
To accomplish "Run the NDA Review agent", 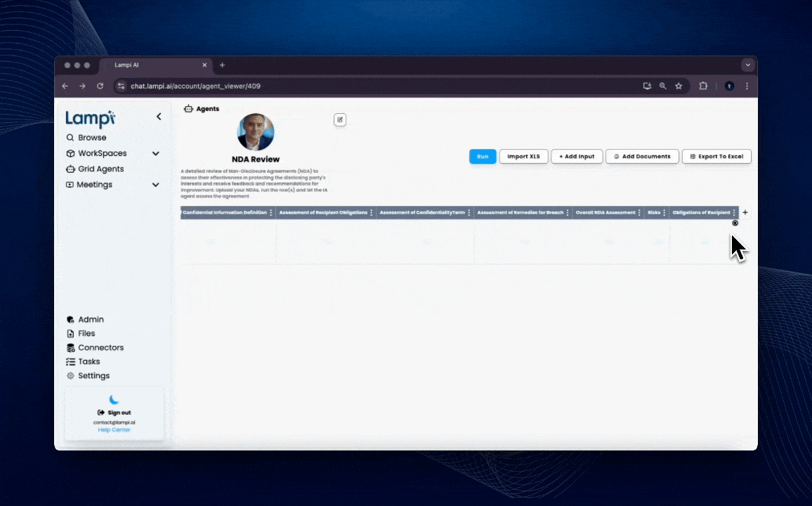I will pos(483,157).
